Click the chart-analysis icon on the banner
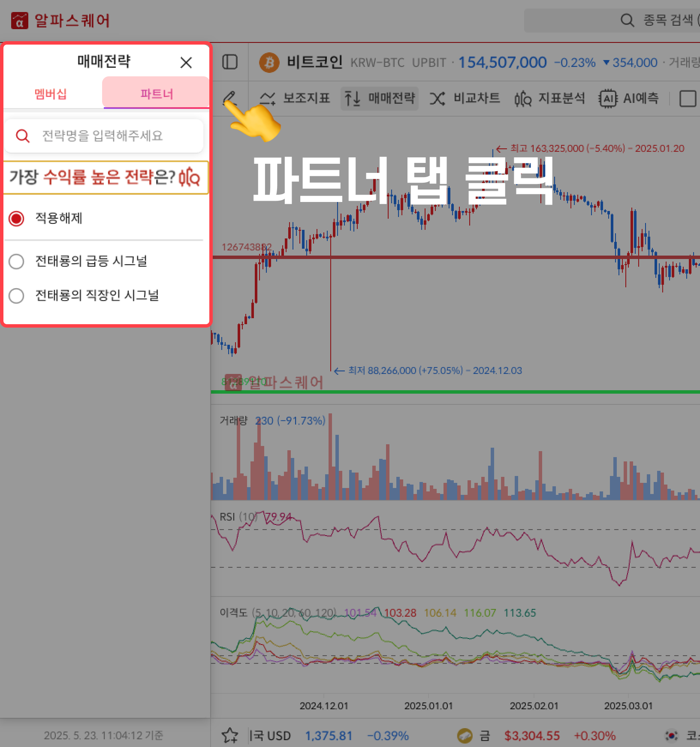The width and height of the screenshot is (700, 747). (x=189, y=177)
